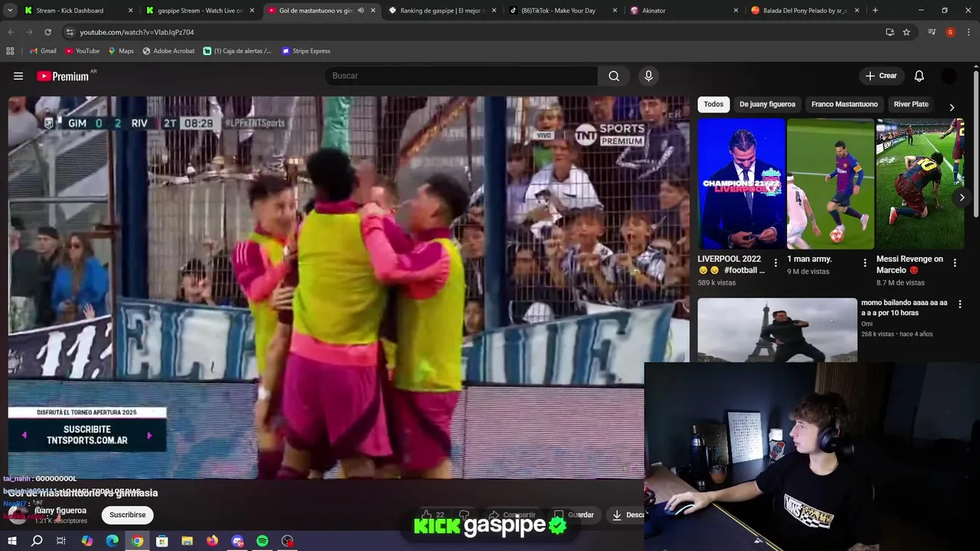This screenshot has height=551, width=980.
Task: Like the video with thumbs up
Action: tap(432, 515)
